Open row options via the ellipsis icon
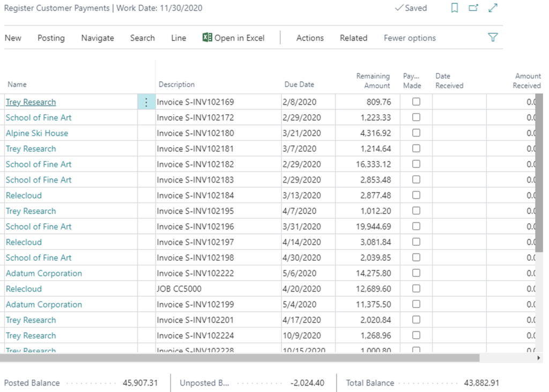 pyautogui.click(x=146, y=102)
